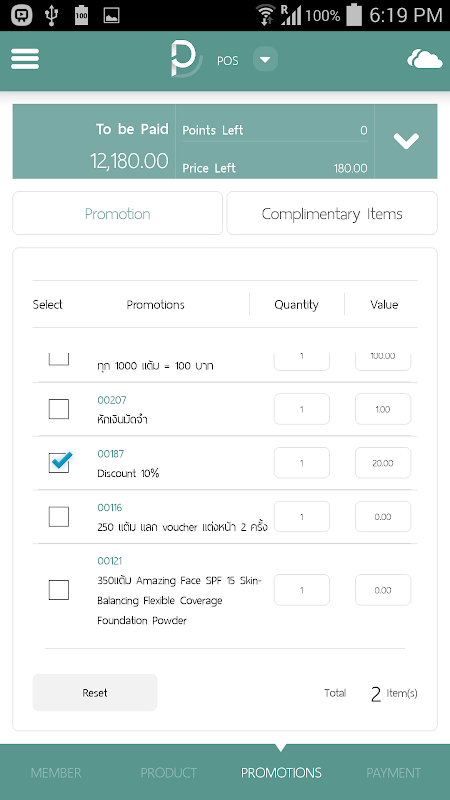The width and height of the screenshot is (450, 800).
Task: Select promotion code 00207
Action: [x=112, y=400]
